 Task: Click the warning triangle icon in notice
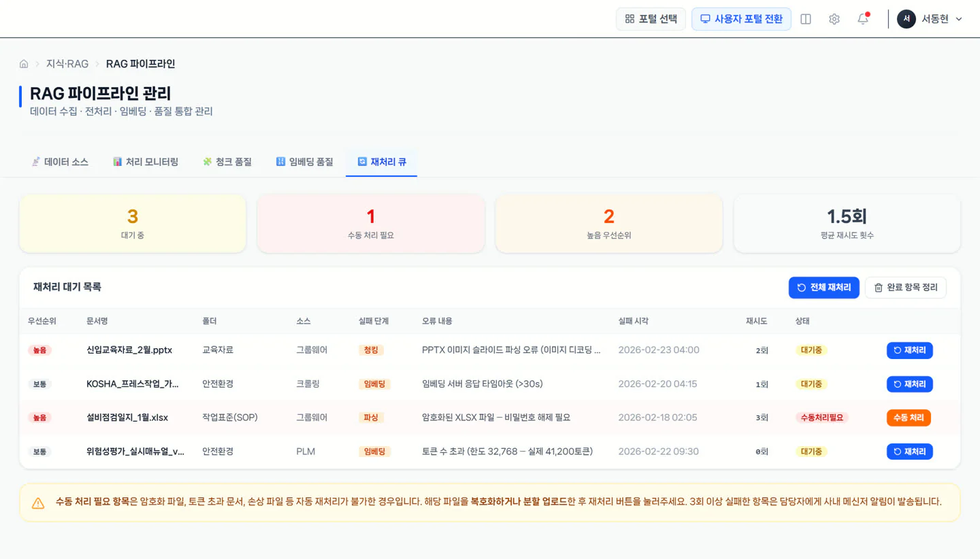[x=38, y=503]
